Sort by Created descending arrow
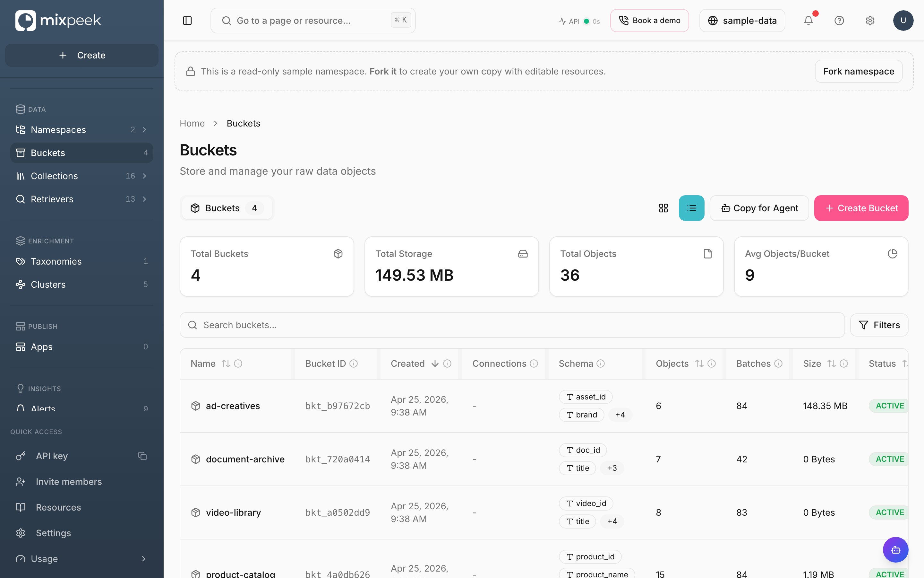Viewport: 924px width, 578px height. (x=435, y=363)
